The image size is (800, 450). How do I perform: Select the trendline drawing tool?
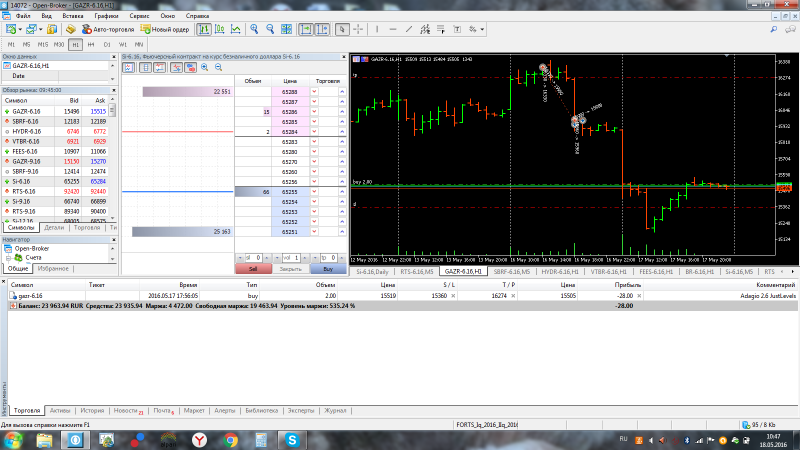pos(409,30)
